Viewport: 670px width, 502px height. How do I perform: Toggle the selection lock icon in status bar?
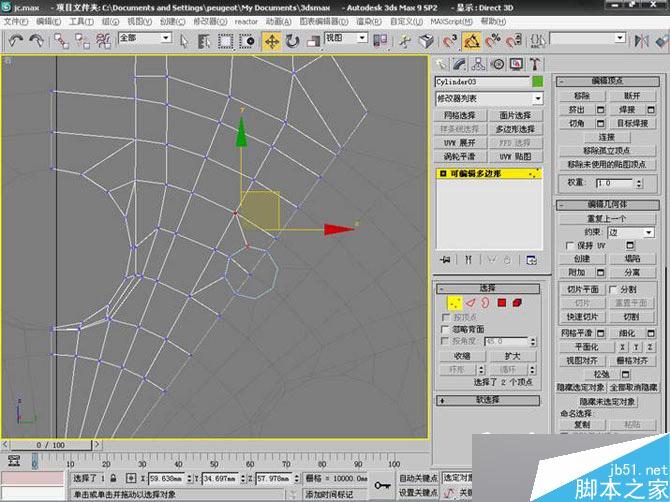113,478
